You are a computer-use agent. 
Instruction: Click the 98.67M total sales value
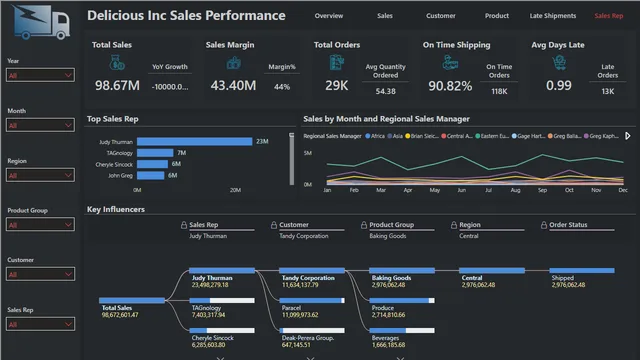point(117,86)
